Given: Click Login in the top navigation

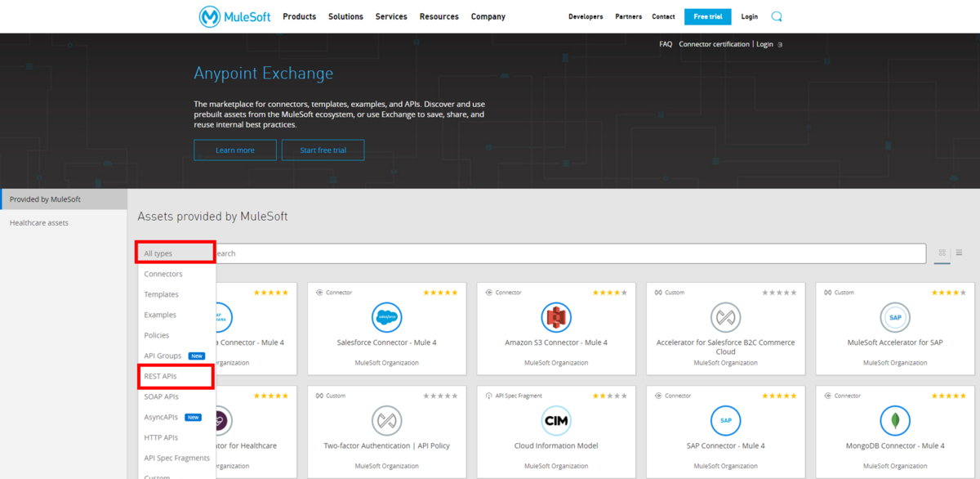Looking at the screenshot, I should 750,16.
